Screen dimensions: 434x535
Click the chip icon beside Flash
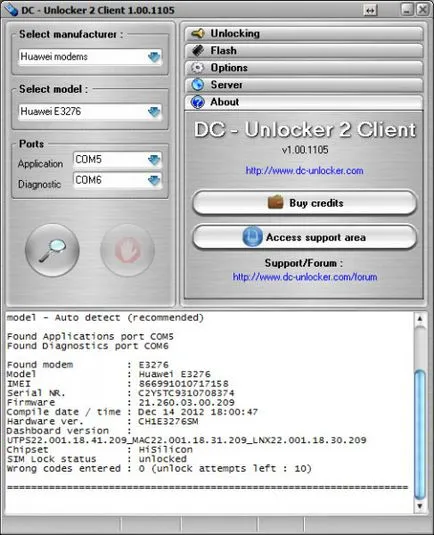point(198,50)
